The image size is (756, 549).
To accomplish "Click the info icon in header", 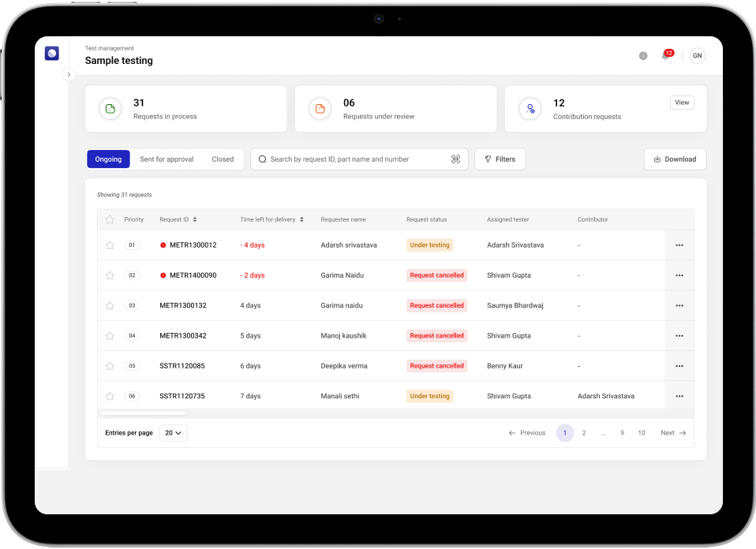I will [643, 56].
